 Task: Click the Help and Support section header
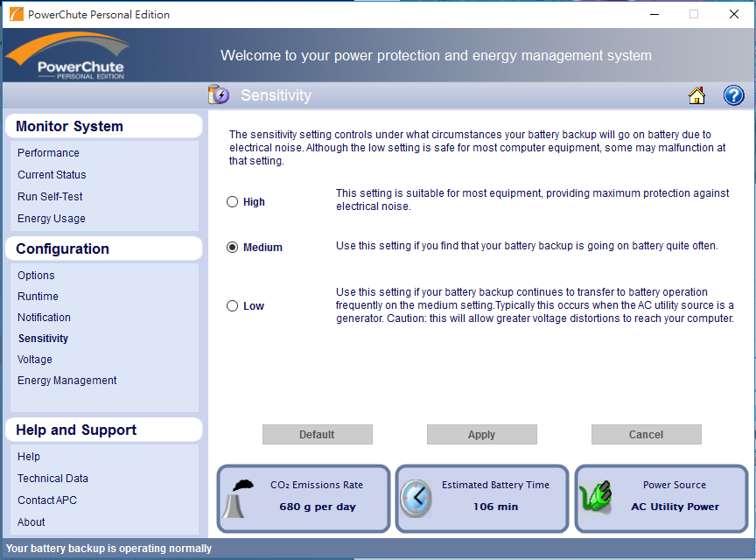point(103,430)
